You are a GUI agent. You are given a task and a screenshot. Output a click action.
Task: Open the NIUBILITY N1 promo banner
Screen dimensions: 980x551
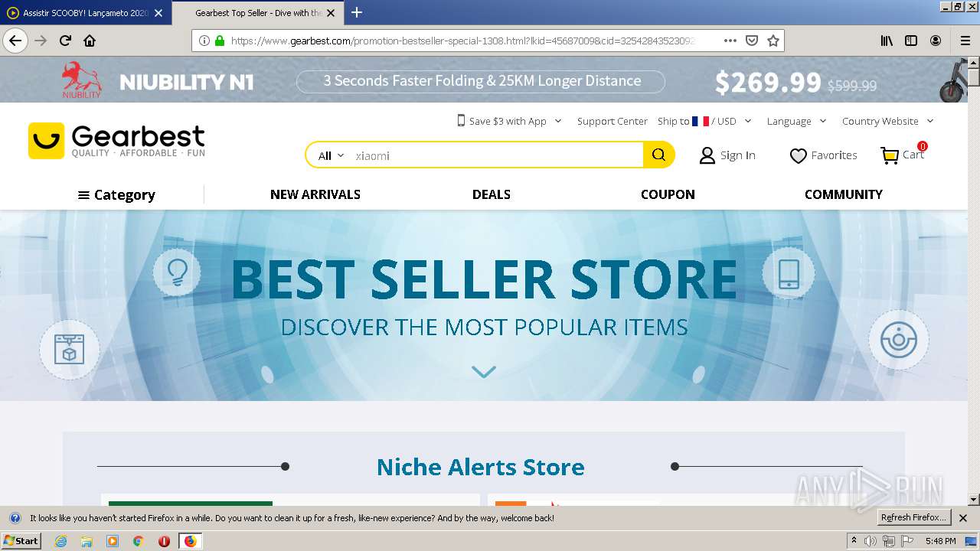click(484, 80)
